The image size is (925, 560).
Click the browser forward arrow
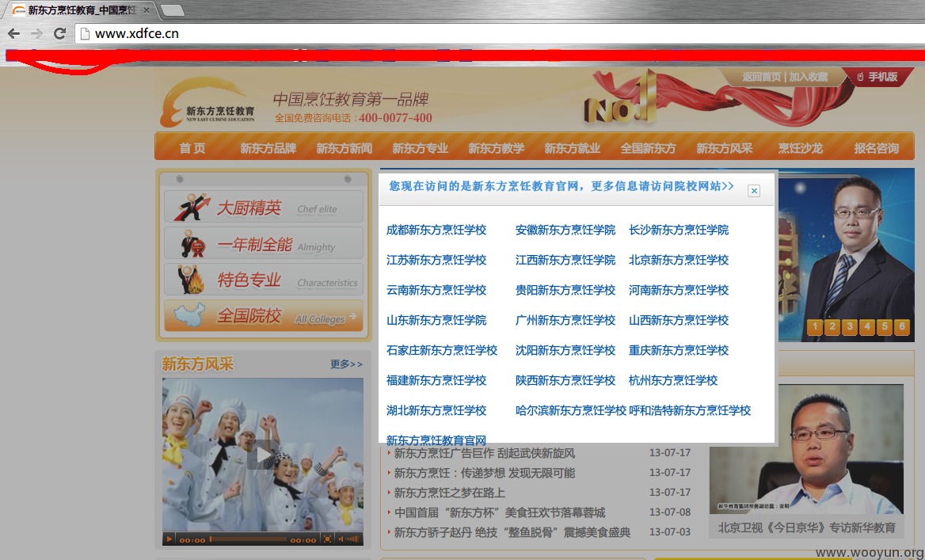[36, 33]
